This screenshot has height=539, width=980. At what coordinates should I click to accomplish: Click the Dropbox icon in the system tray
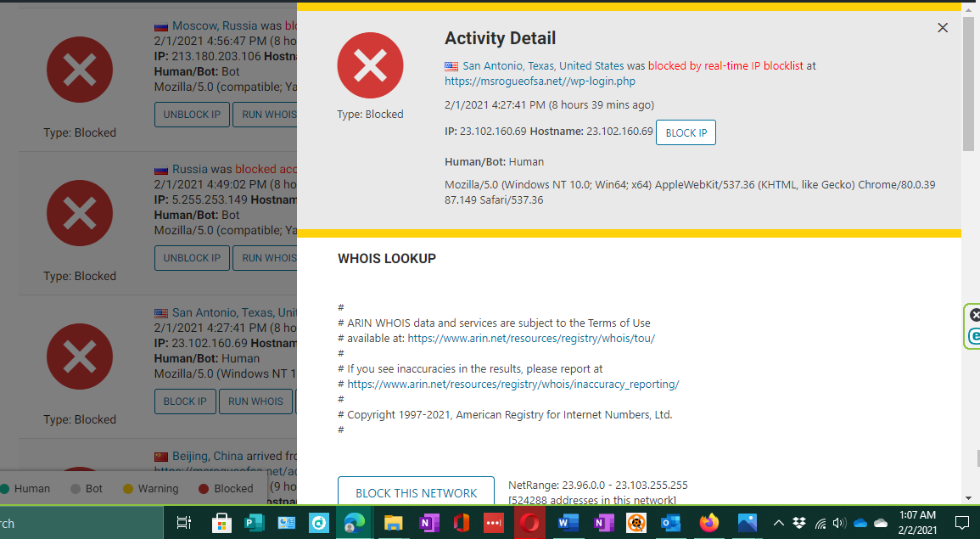(799, 523)
